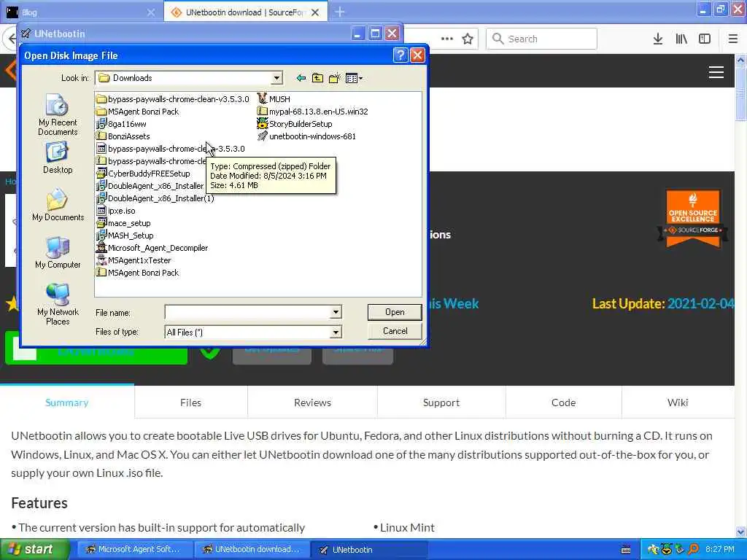Click the Open button in dialog

pyautogui.click(x=395, y=312)
